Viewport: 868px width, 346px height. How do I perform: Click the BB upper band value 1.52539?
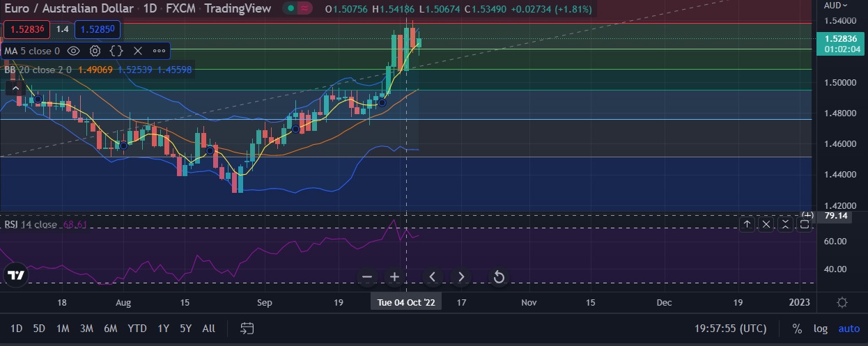136,69
